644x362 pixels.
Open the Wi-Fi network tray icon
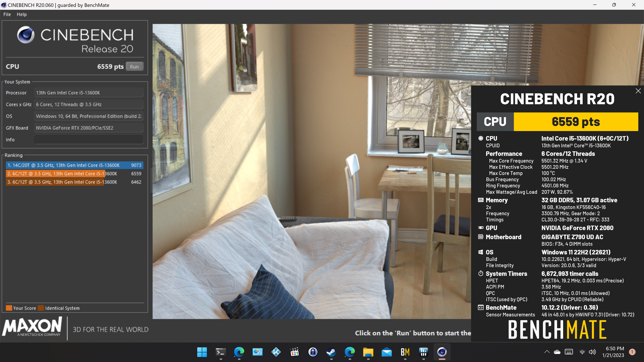click(x=582, y=352)
